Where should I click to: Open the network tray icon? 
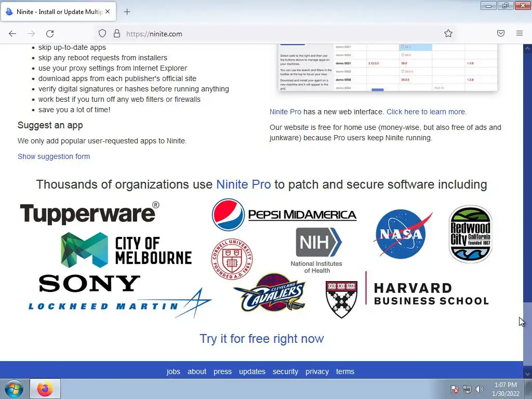[467, 389]
